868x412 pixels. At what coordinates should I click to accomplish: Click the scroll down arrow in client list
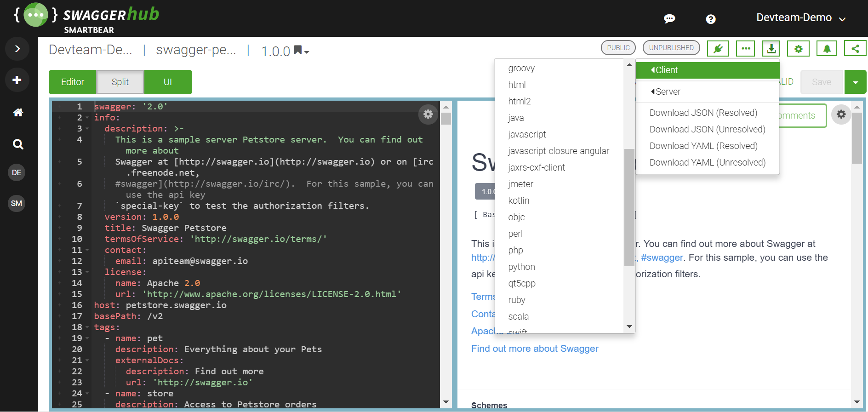point(629,326)
